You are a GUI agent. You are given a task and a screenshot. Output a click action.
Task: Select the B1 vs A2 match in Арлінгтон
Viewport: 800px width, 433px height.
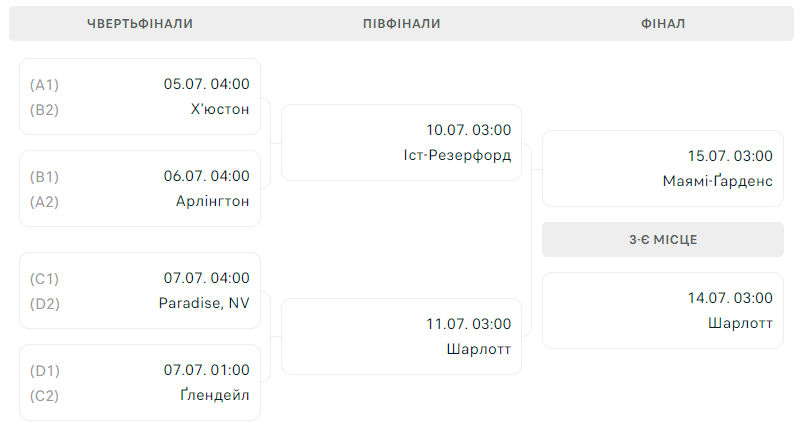point(140,188)
